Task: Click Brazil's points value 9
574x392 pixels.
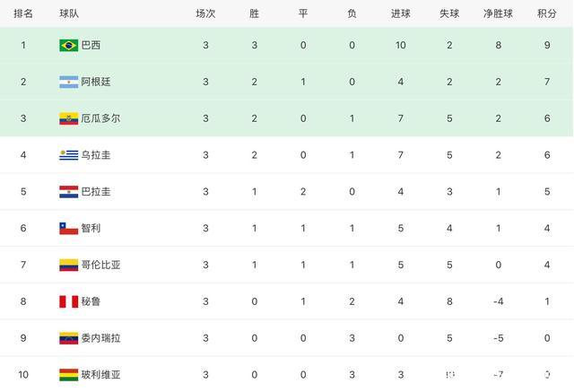Action: pyautogui.click(x=547, y=46)
